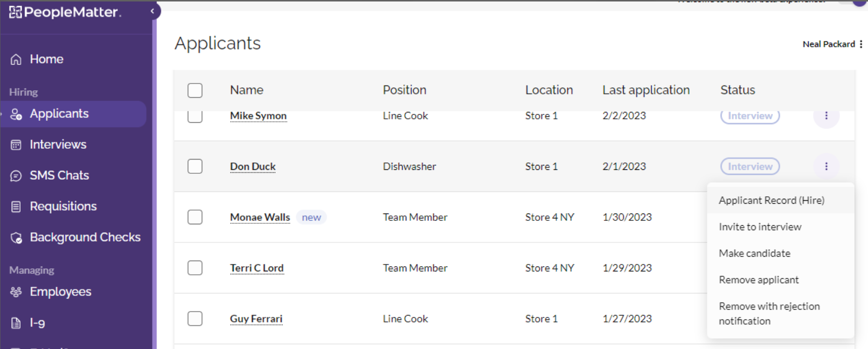Screen dimensions: 868x349
Task: Collapse the sidebar with the chevron
Action: (152, 11)
